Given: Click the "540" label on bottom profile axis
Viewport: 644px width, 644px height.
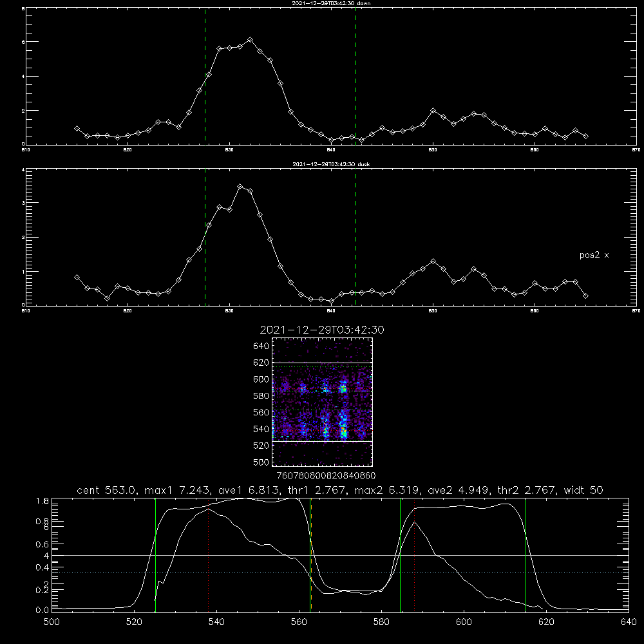Looking at the screenshot, I should click(216, 622).
